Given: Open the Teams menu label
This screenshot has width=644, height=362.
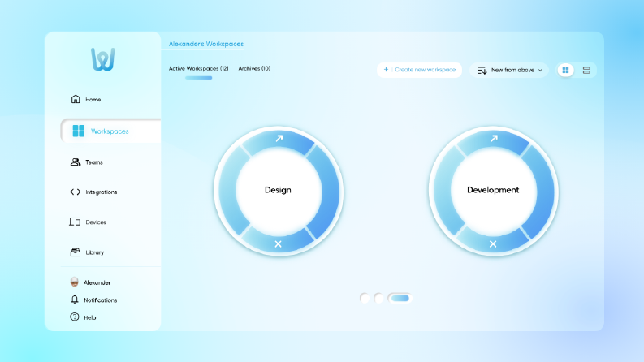Looking at the screenshot, I should click(x=94, y=162).
